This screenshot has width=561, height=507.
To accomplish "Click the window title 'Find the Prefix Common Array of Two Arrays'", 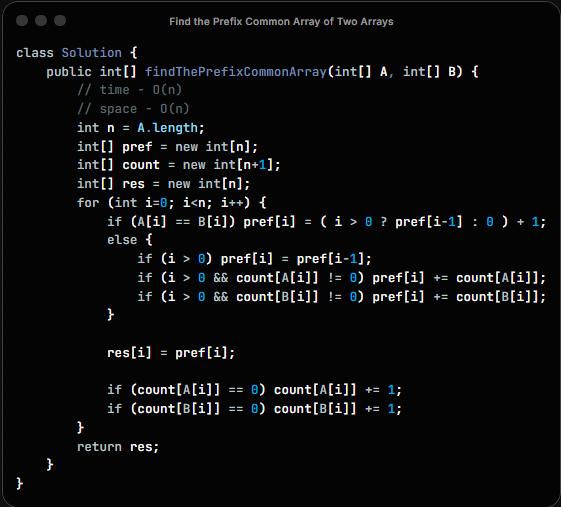I will point(281,21).
